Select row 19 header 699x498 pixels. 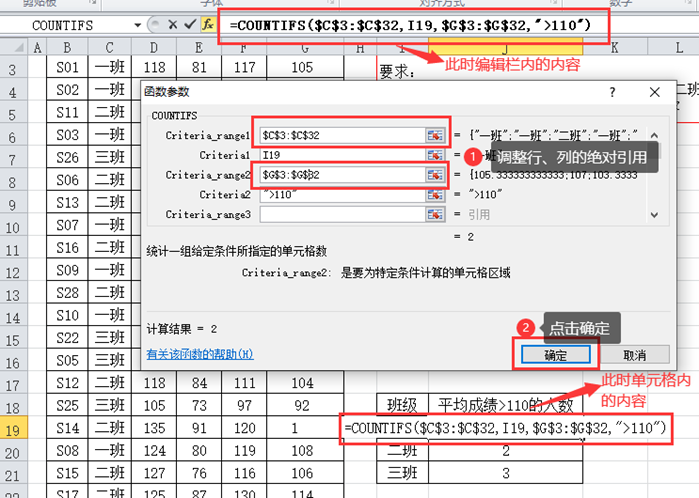pos(13,430)
